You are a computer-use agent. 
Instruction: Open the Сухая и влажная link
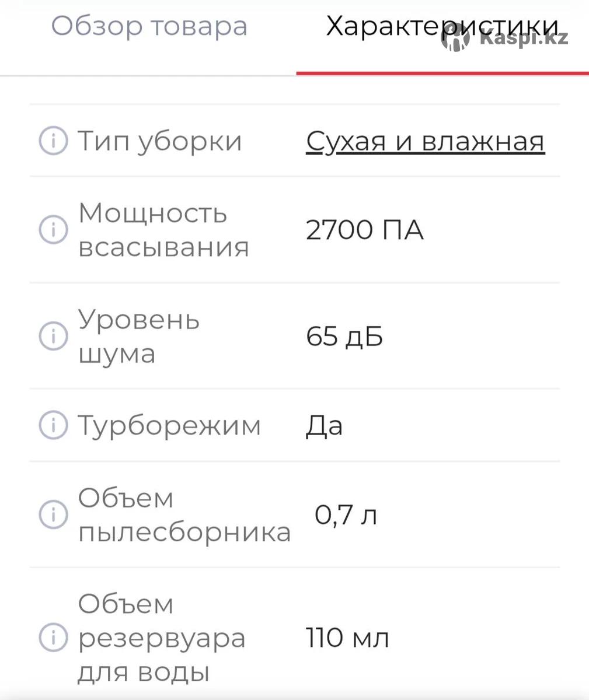tap(425, 141)
